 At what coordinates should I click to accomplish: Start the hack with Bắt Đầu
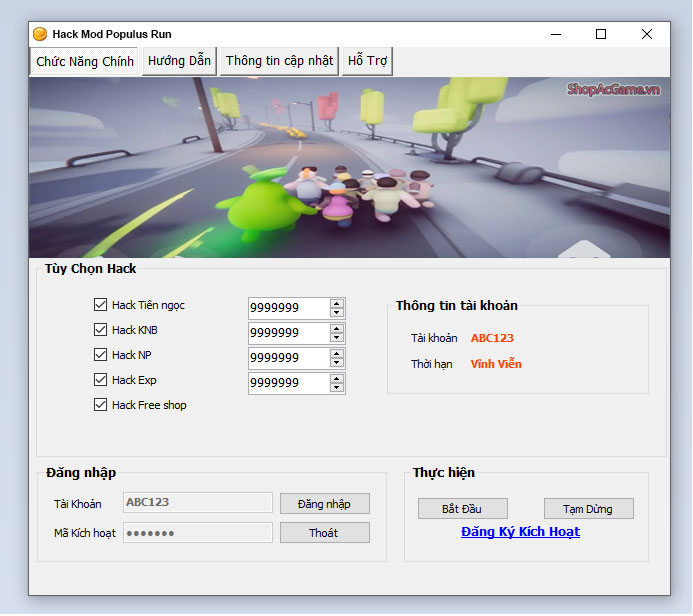pyautogui.click(x=463, y=509)
